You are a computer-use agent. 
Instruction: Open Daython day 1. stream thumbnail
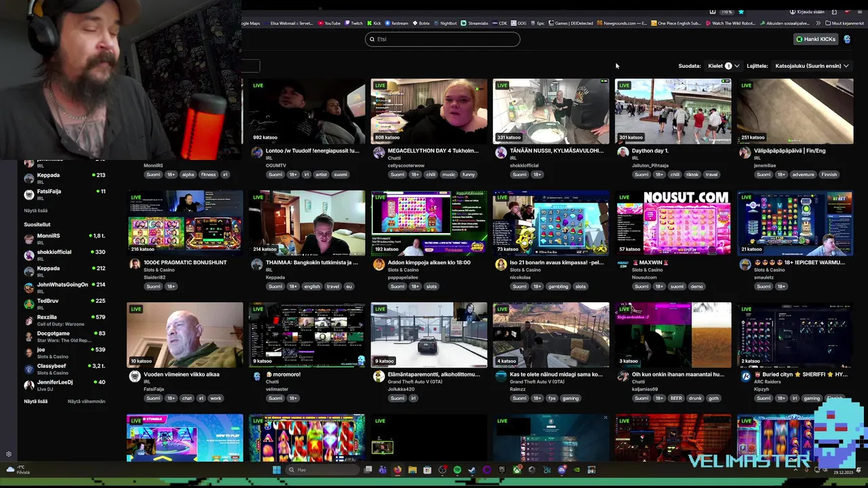click(x=673, y=111)
